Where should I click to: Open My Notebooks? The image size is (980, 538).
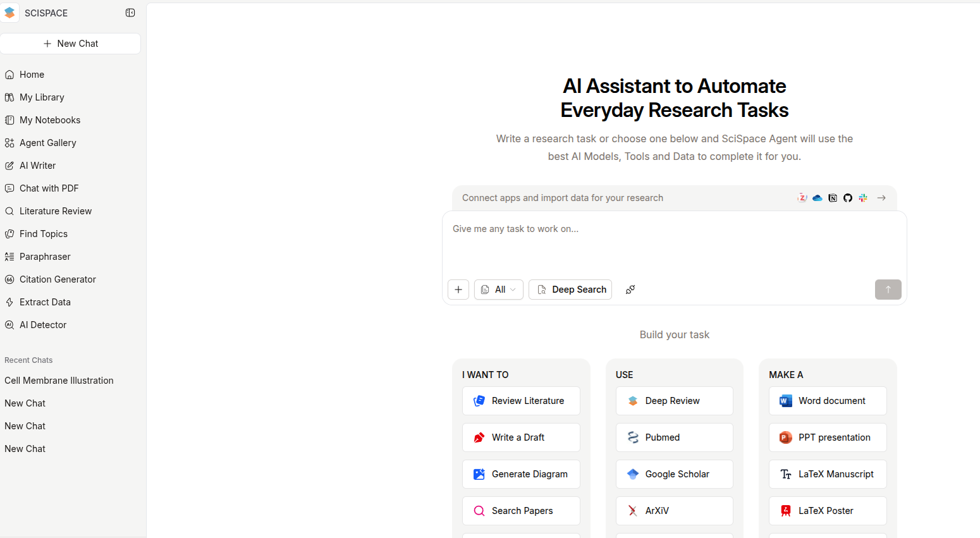(x=50, y=120)
